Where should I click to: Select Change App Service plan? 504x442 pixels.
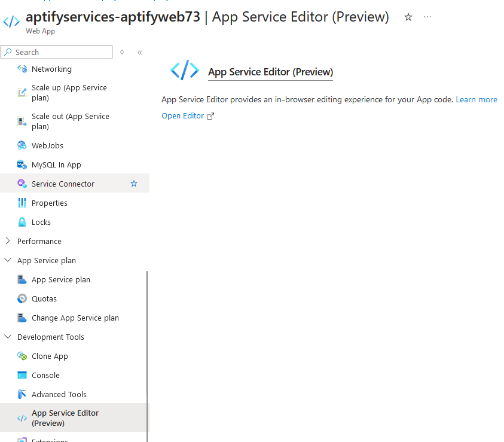pyautogui.click(x=75, y=318)
